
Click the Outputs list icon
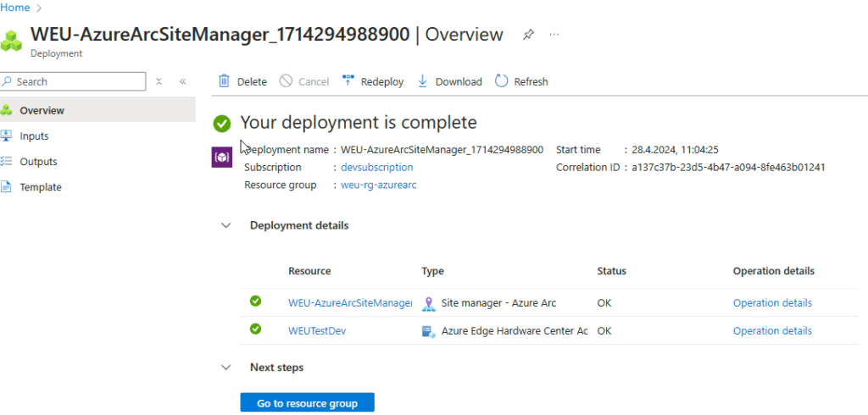pos(7,162)
